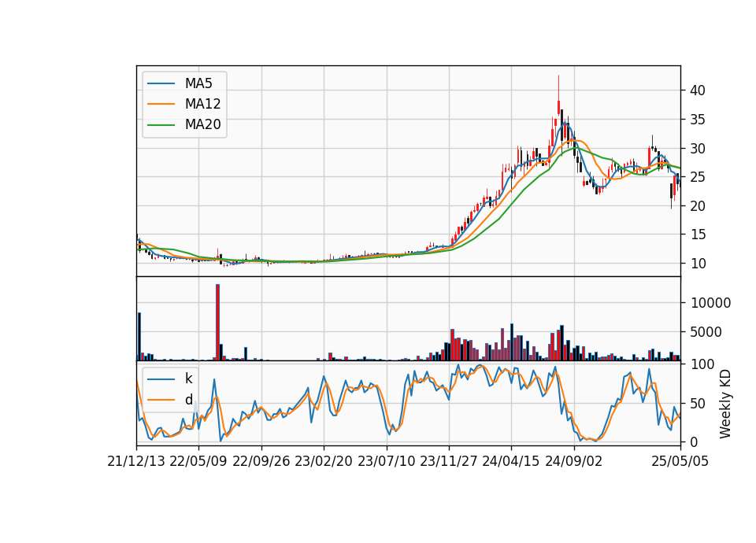This screenshot has height=543, width=756.
Task: Click the price axis value 35
Action: coord(698,120)
